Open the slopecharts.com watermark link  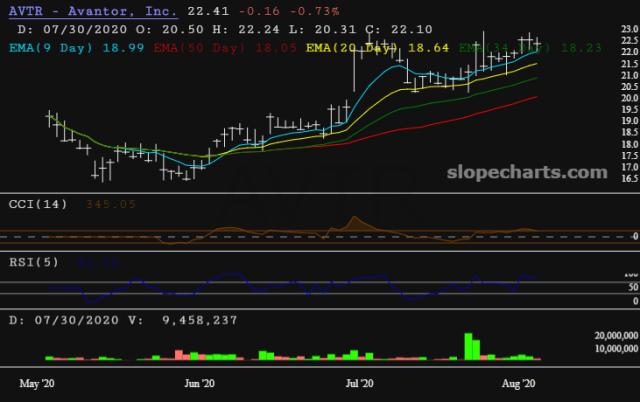click(x=532, y=173)
